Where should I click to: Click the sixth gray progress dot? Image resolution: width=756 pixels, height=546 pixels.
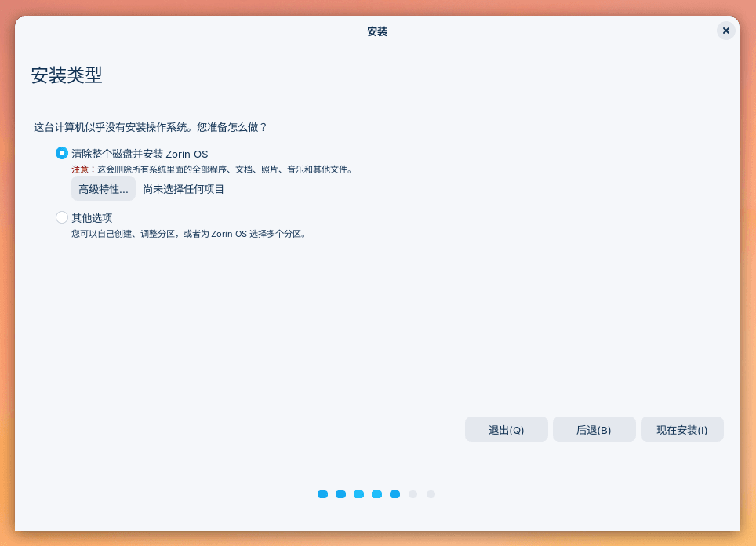[413, 494]
